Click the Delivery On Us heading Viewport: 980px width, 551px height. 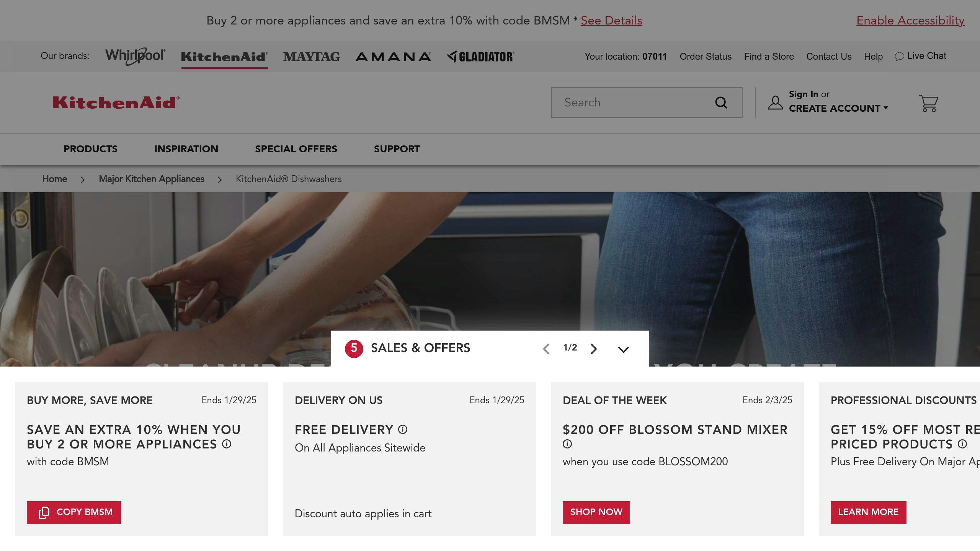338,400
